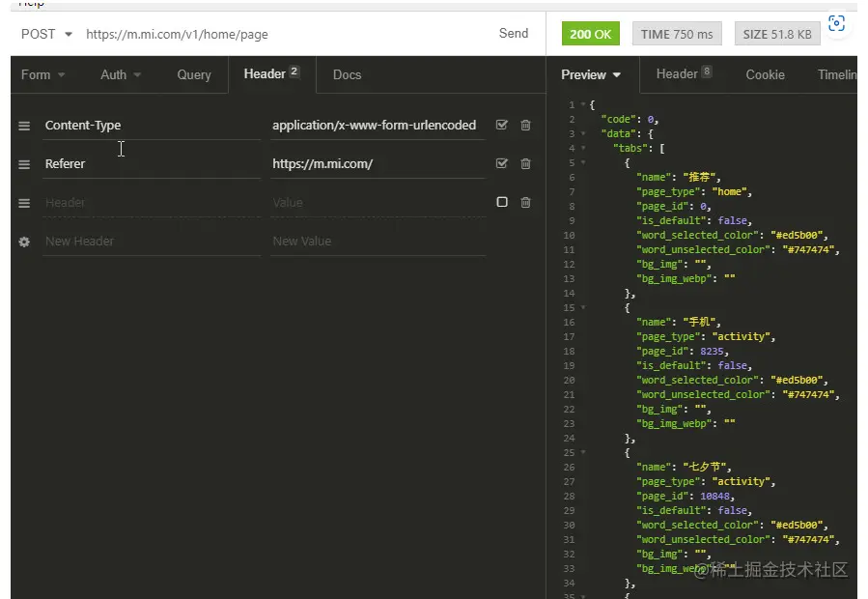Image resolution: width=868 pixels, height=599 pixels.
Task: Click the empty Header name placeholder field
Action: point(152,203)
